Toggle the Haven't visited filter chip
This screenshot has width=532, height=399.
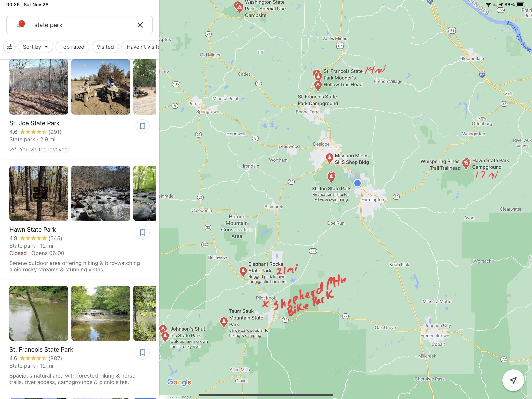(x=140, y=47)
